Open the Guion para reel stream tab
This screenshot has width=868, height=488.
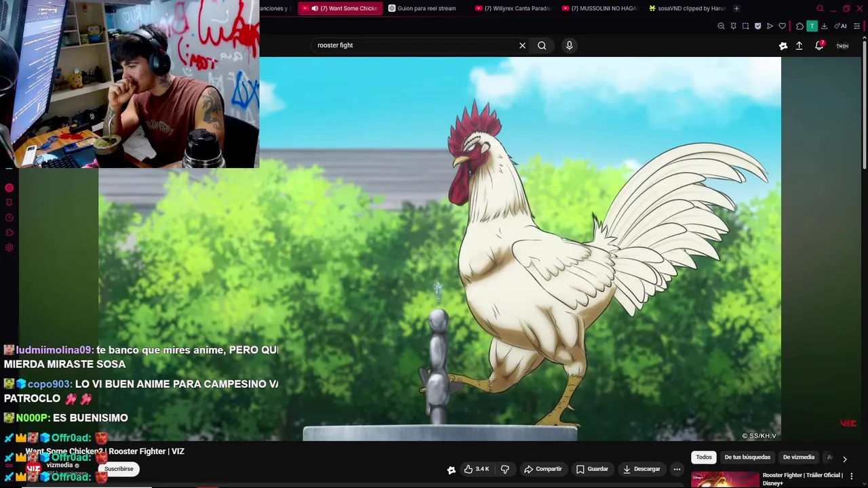[426, 8]
